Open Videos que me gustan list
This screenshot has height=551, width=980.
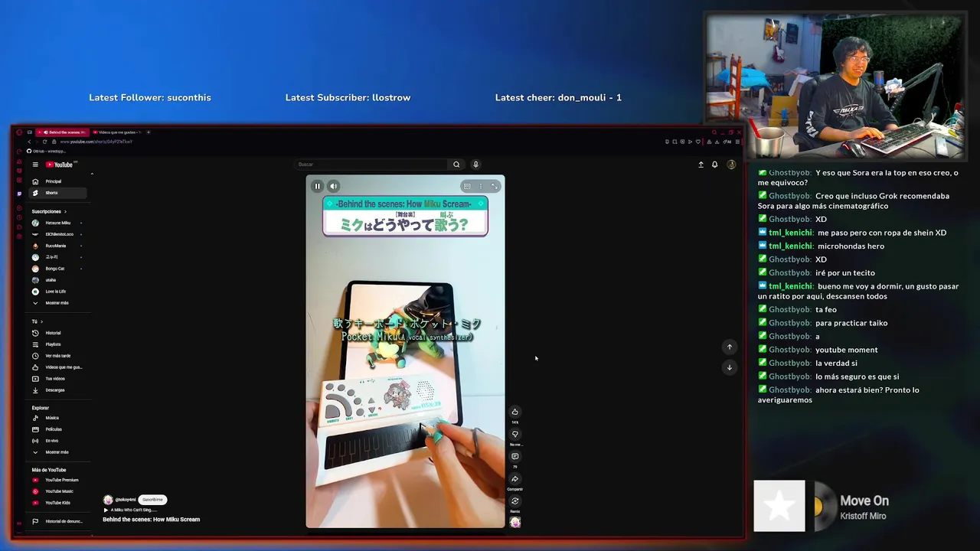tap(58, 367)
